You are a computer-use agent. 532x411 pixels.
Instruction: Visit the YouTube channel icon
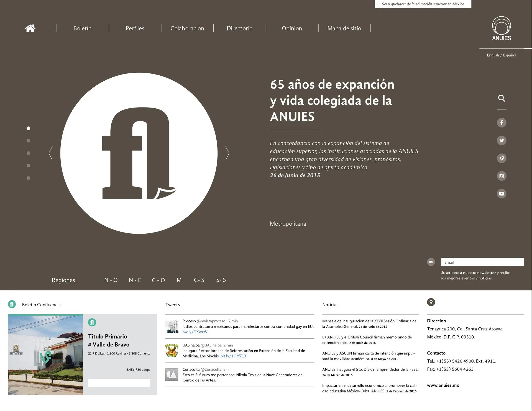(x=502, y=193)
